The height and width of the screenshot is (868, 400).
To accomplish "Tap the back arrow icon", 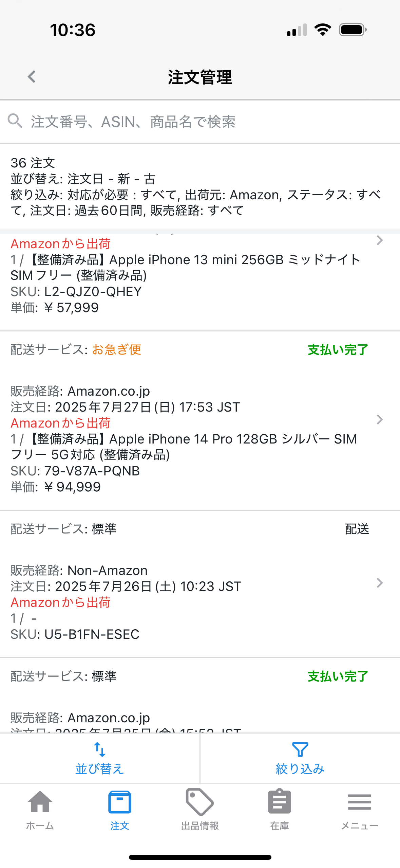I will [32, 77].
